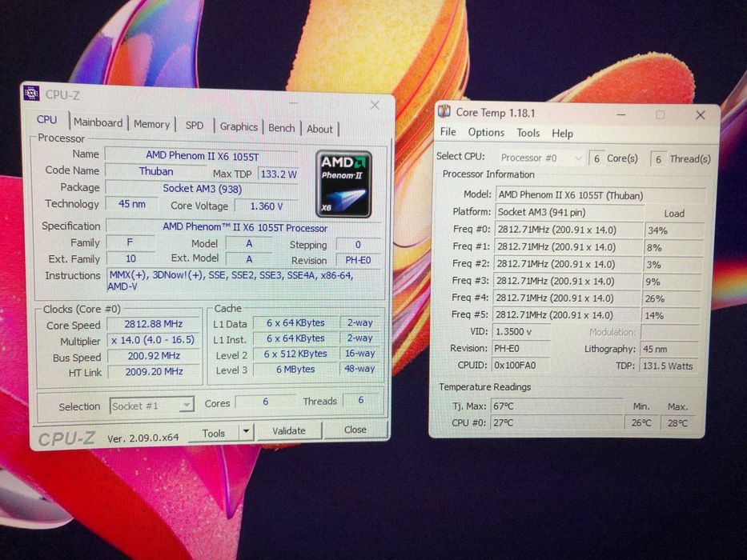
Task: Open the Options menu in Core Temp
Action: tap(486, 132)
